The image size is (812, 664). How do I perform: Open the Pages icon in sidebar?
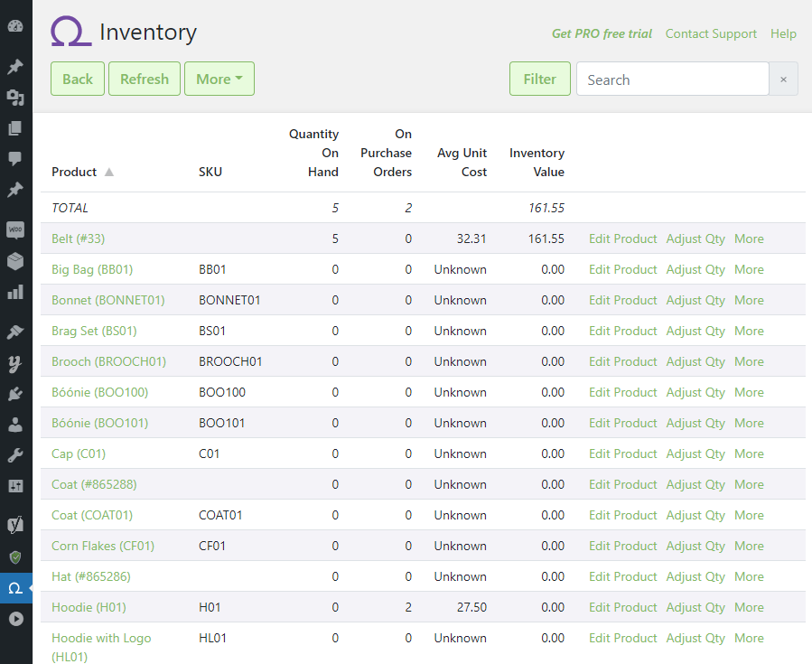16,127
